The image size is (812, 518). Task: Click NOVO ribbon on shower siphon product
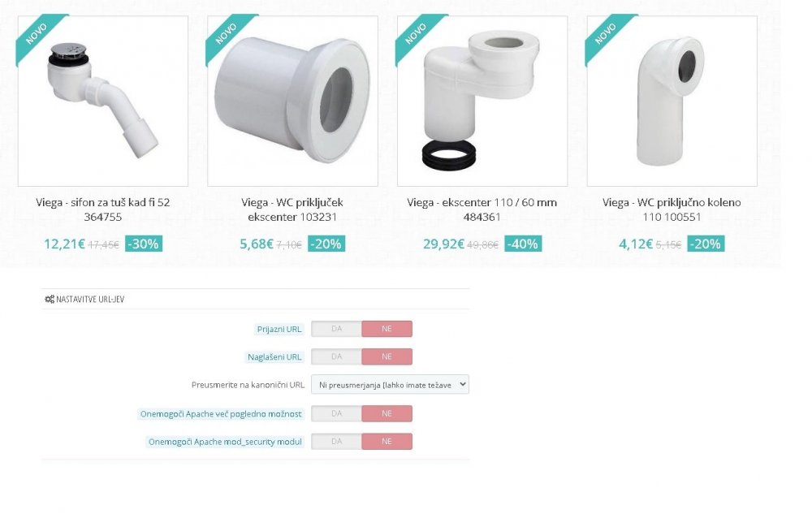[37, 33]
